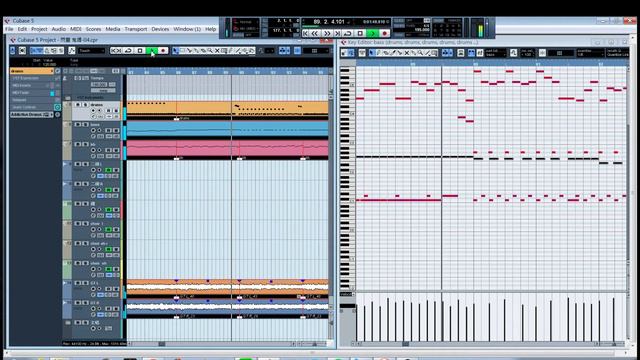Mute the bass track

78,124
